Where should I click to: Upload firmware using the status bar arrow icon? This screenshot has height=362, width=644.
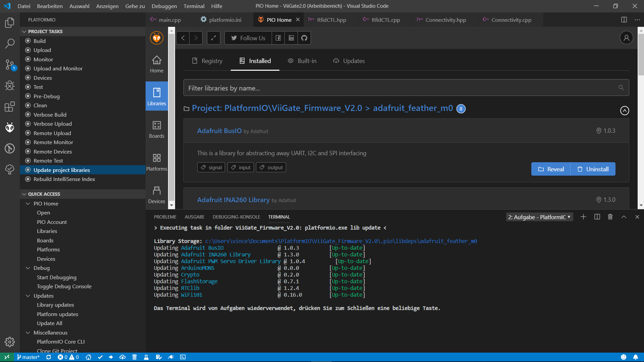pyautogui.click(x=111, y=357)
